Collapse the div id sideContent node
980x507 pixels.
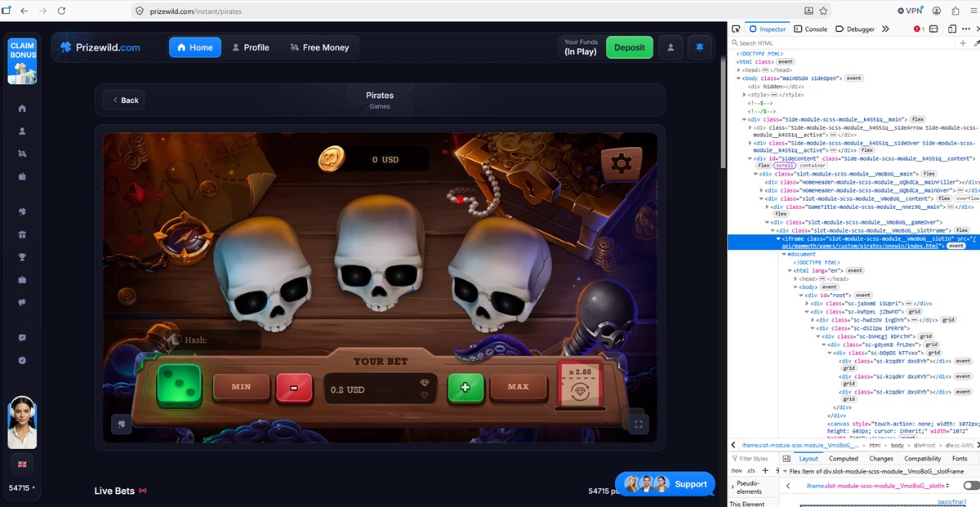point(751,158)
